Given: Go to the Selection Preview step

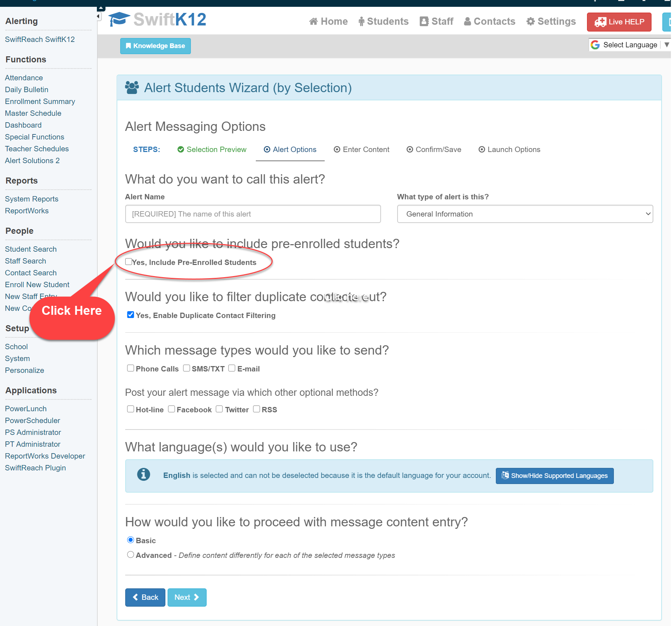Looking at the screenshot, I should 212,150.
